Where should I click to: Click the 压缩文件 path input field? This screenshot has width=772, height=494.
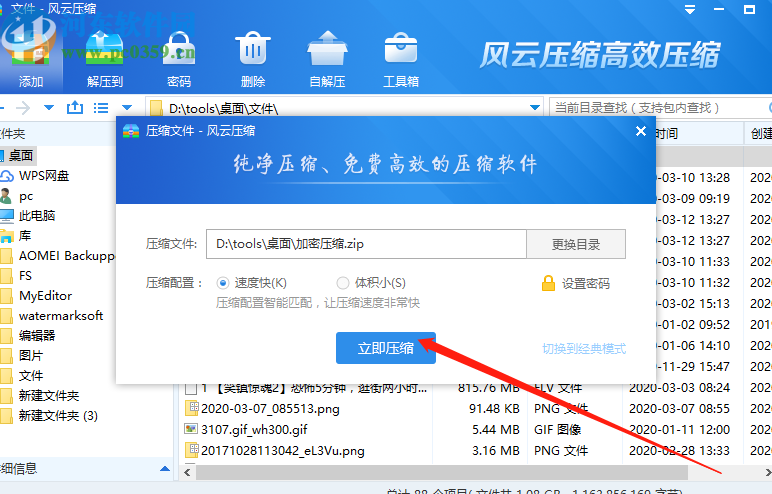point(366,244)
